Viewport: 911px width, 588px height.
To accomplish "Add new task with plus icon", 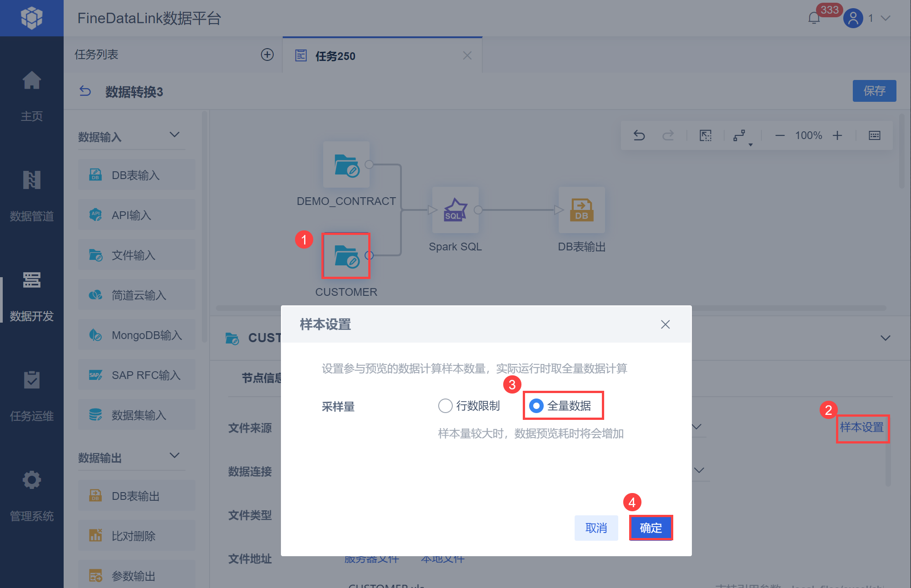I will point(267,55).
